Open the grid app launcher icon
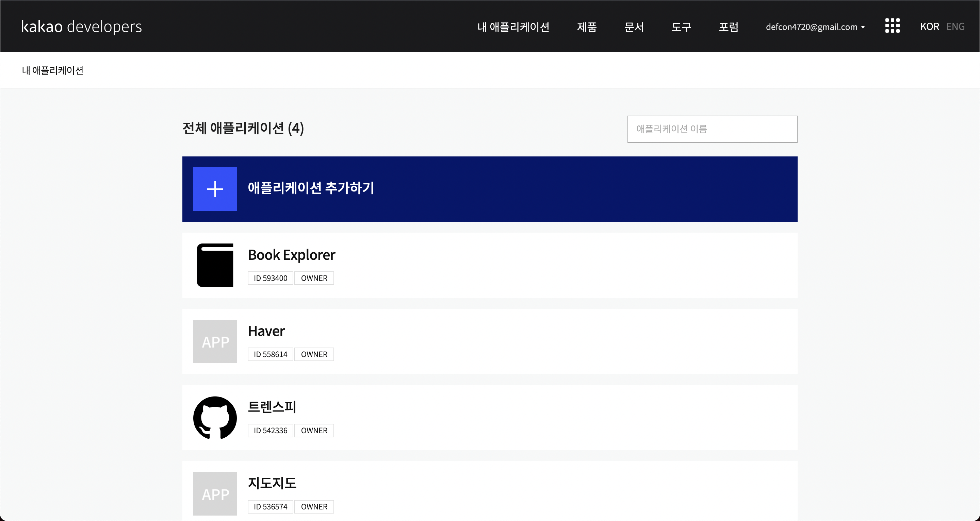Viewport: 980px width, 521px height. coord(892,26)
